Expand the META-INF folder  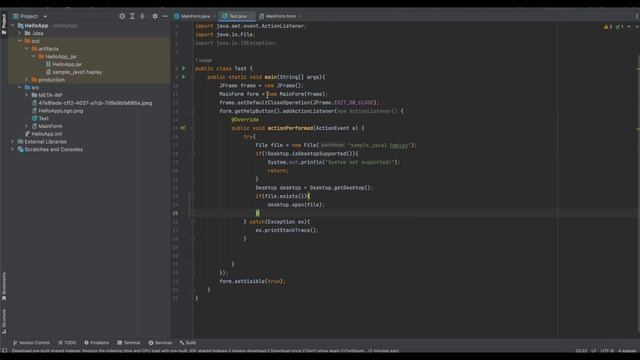(27, 95)
